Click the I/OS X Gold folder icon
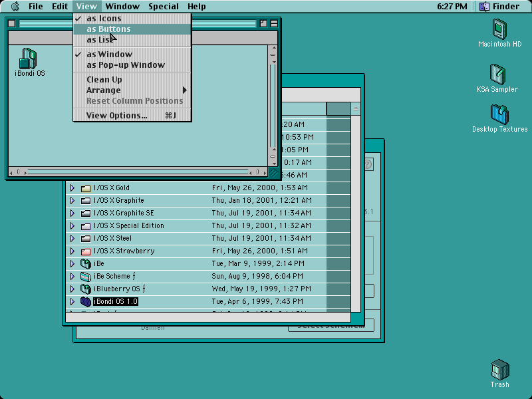This screenshot has width=532, height=399. [86, 188]
